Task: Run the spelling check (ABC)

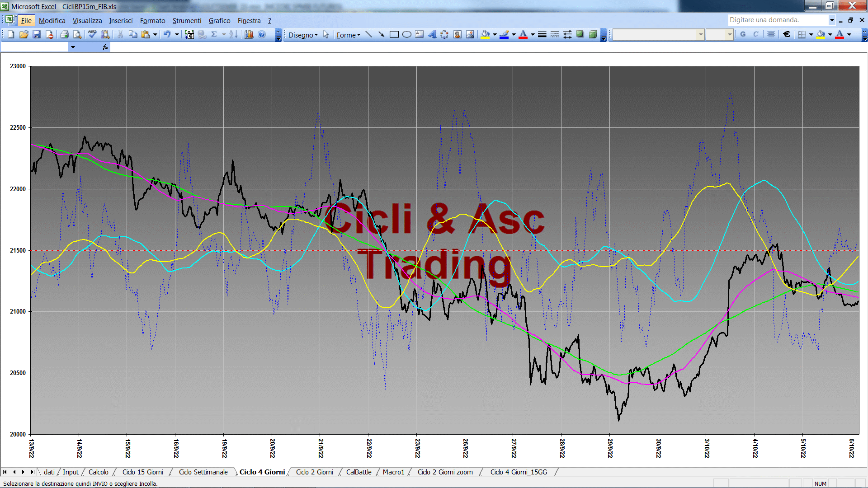Action: pyautogui.click(x=92, y=34)
